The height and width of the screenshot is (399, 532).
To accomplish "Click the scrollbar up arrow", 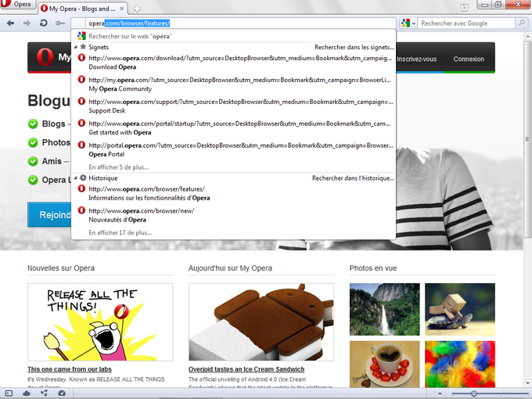I will point(527,36).
